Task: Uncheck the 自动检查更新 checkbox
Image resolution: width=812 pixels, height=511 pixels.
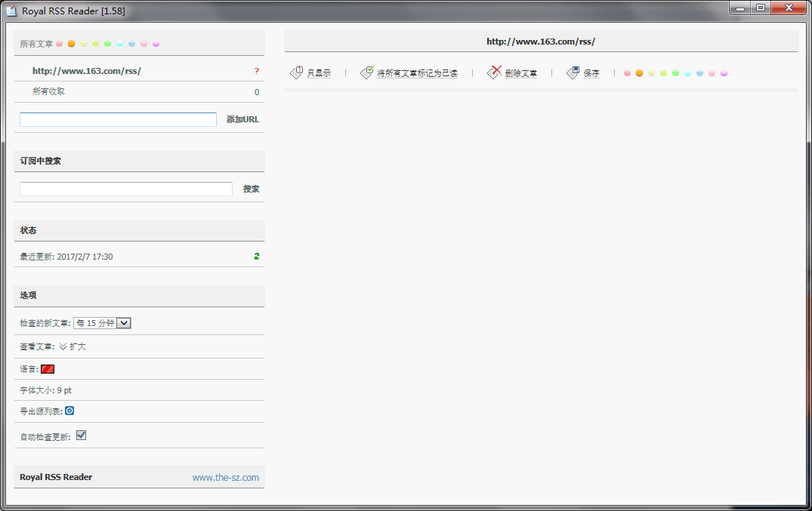Action: click(81, 436)
